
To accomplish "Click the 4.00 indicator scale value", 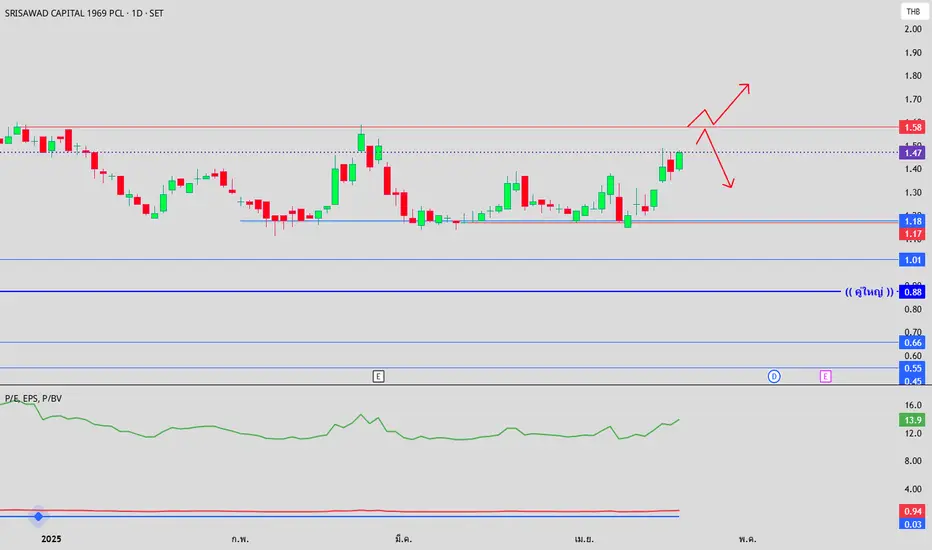I will [x=913, y=489].
